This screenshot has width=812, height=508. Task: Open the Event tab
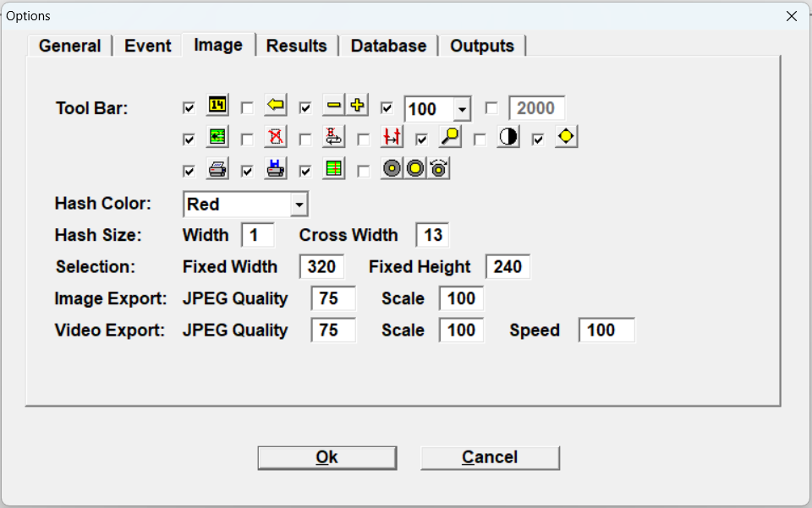coord(147,46)
